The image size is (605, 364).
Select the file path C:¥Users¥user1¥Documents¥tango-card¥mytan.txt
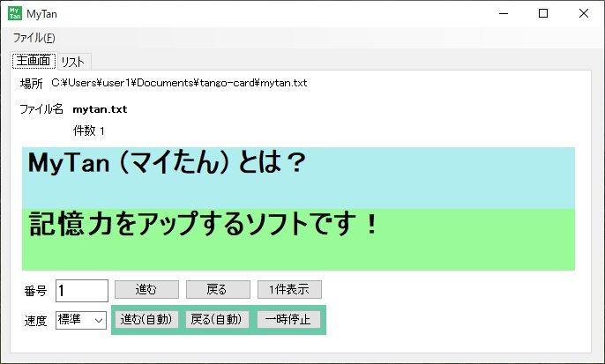pos(179,83)
